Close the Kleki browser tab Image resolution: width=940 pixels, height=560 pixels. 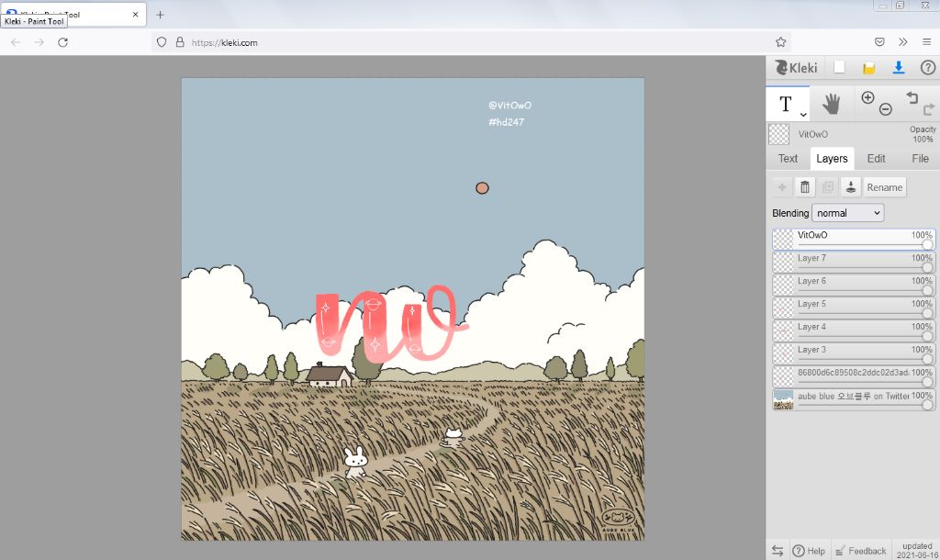tap(136, 15)
